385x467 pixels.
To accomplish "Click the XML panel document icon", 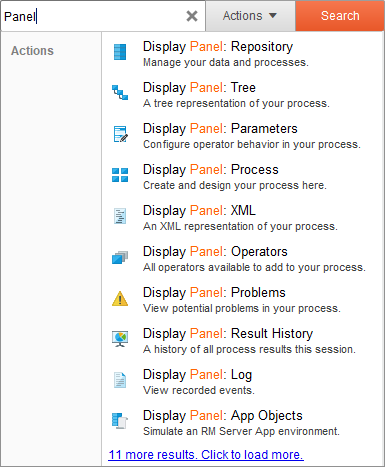I will click(x=120, y=216).
